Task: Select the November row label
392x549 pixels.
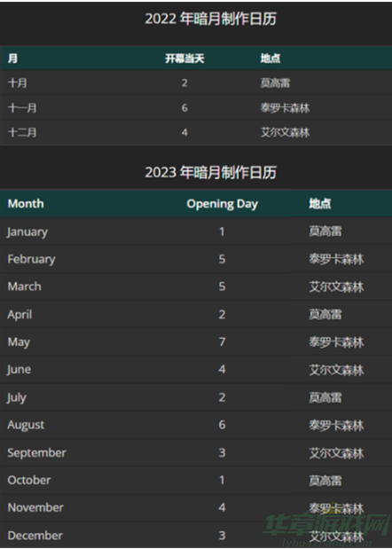Action: (35, 507)
